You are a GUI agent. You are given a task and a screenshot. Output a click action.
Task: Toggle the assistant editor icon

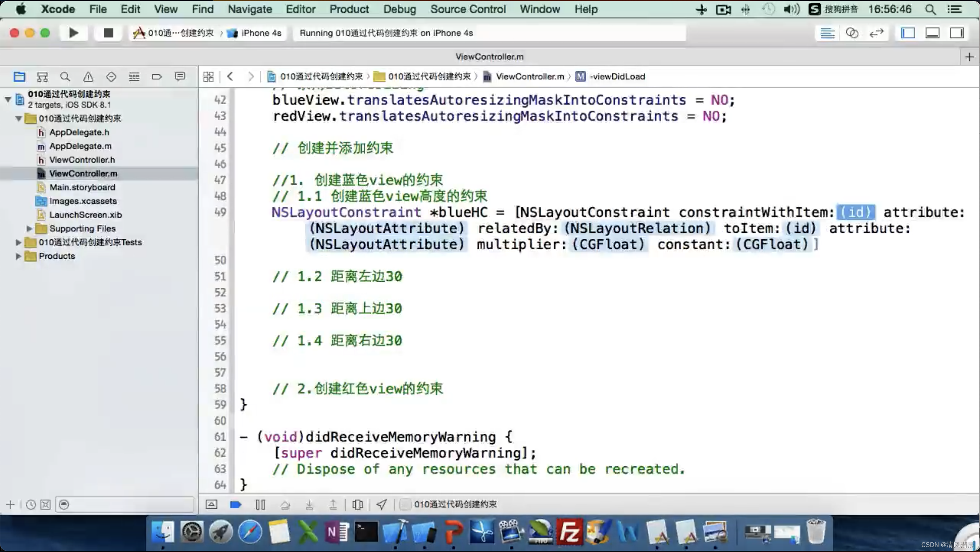coord(851,32)
